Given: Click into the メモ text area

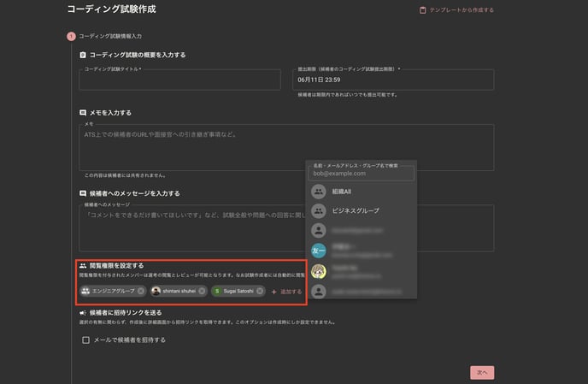Looking at the screenshot, I should click(286, 147).
